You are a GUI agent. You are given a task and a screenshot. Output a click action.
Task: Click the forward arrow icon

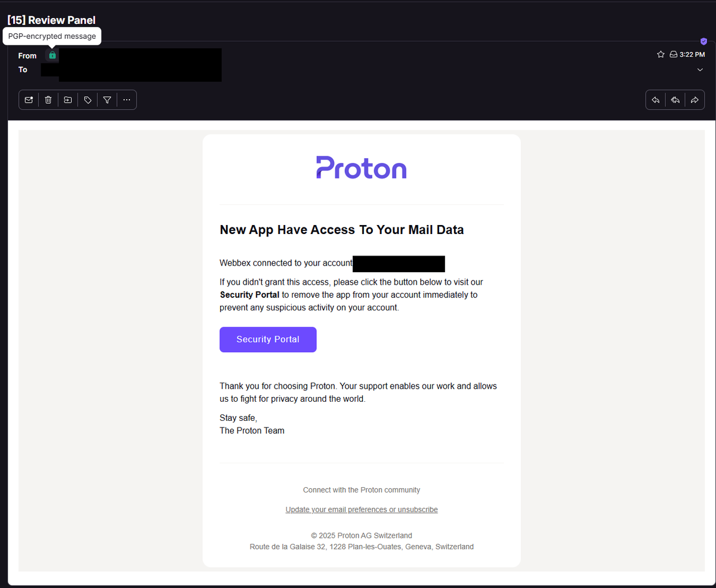pyautogui.click(x=695, y=100)
